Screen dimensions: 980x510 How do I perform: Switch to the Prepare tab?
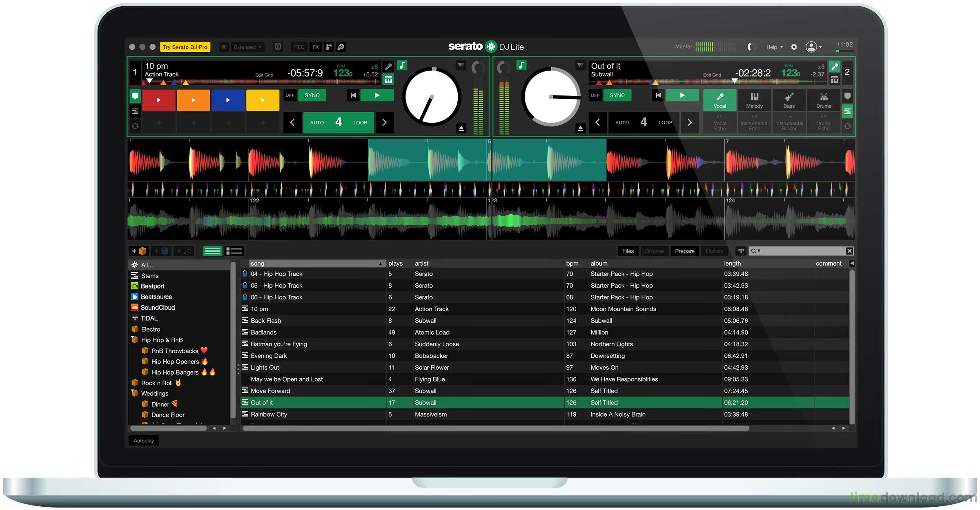coord(684,251)
